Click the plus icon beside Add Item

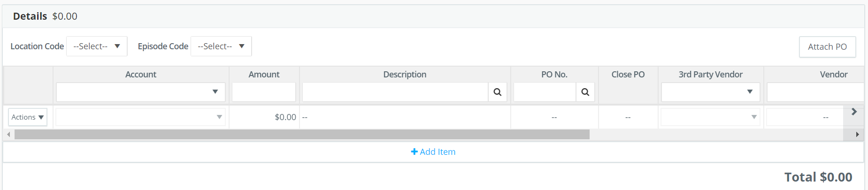414,152
